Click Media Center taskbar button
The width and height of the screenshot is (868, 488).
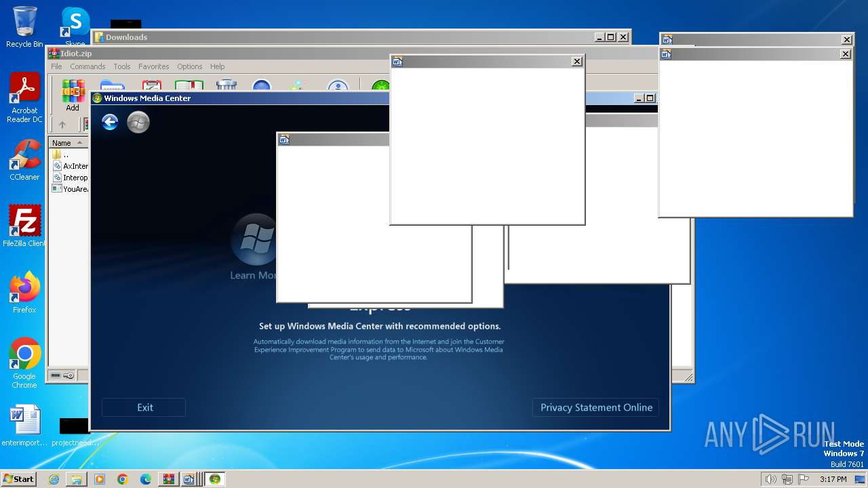tap(215, 479)
